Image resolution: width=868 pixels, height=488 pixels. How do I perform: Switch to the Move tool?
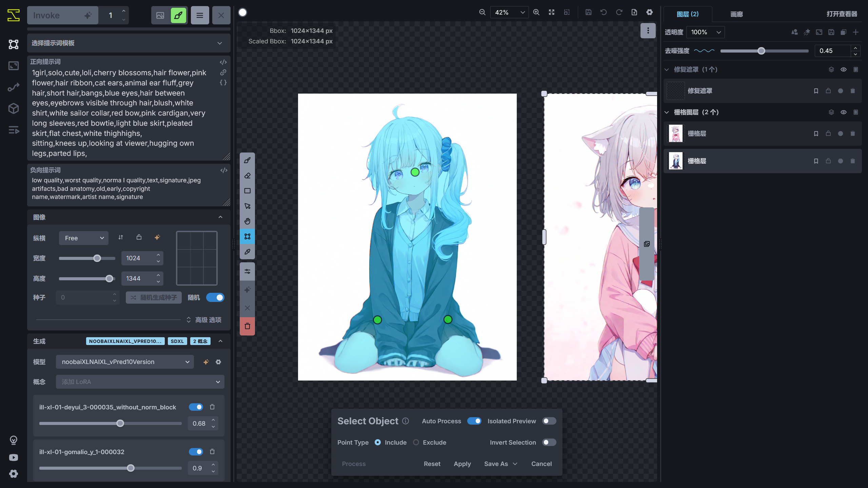pyautogui.click(x=247, y=206)
